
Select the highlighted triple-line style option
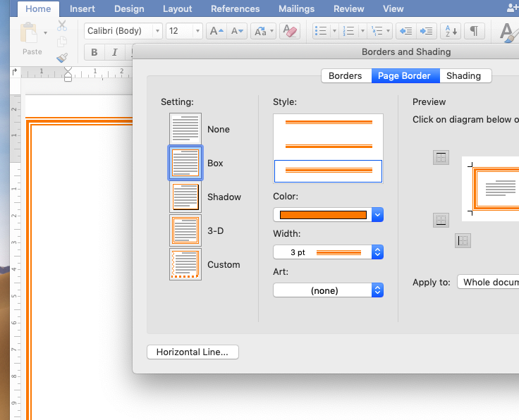click(329, 171)
